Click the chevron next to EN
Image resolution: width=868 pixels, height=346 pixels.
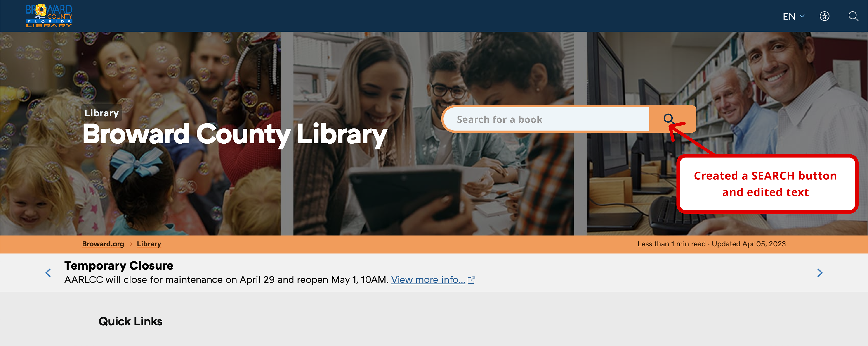point(802,16)
